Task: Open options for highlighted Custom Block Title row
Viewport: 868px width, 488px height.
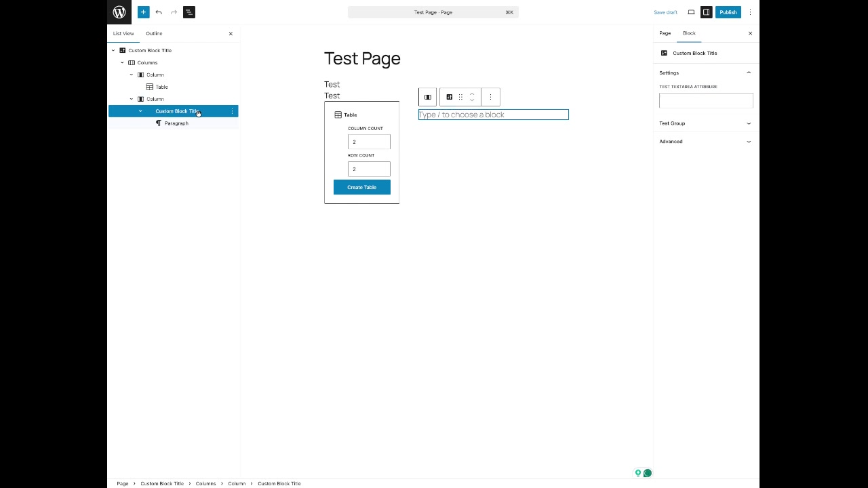Action: tap(232, 111)
